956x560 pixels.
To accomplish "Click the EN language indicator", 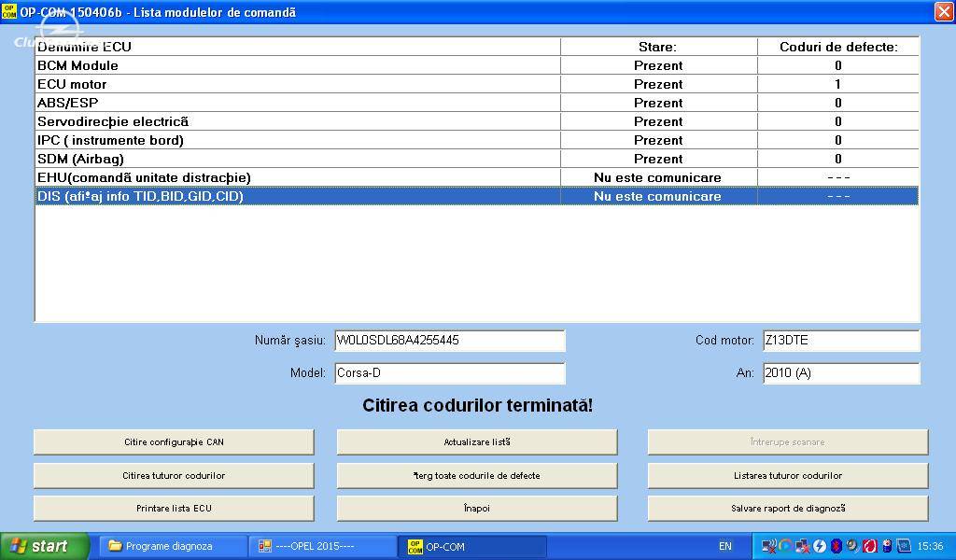I will (x=724, y=546).
